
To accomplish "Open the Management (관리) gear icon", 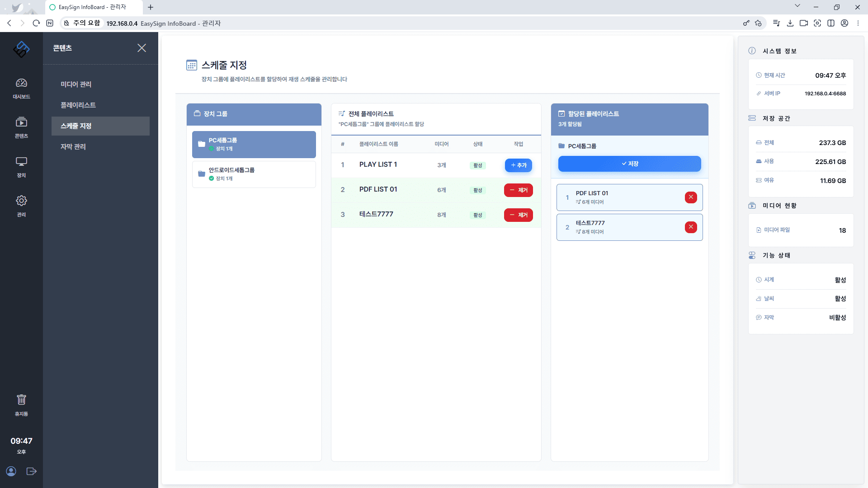I will [21, 206].
